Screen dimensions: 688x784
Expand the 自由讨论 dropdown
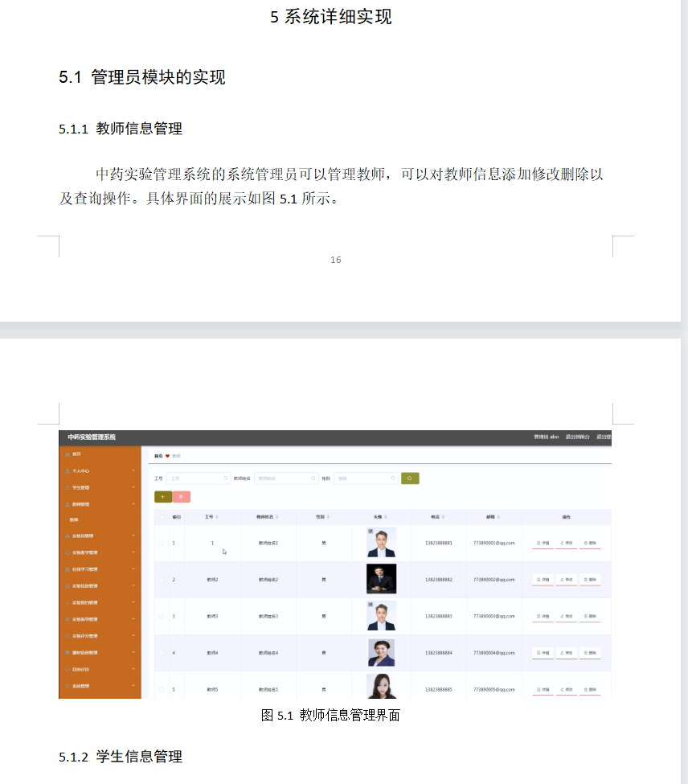pyautogui.click(x=133, y=670)
